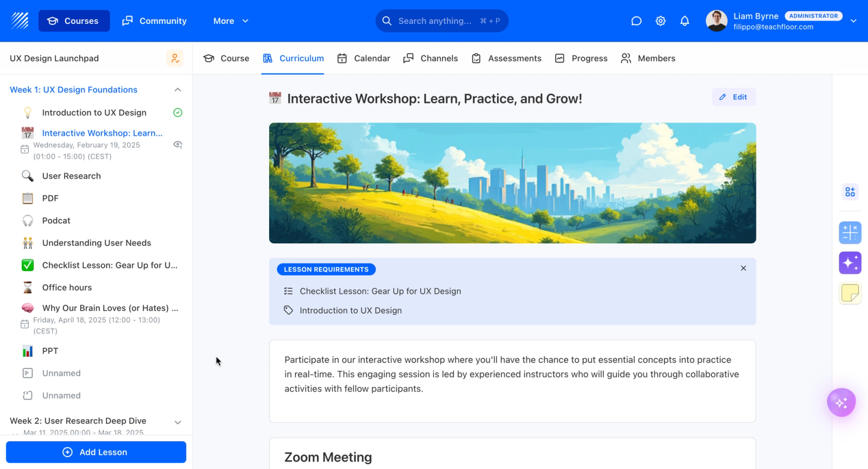Click the clipboard icon beside PDF

point(28,198)
